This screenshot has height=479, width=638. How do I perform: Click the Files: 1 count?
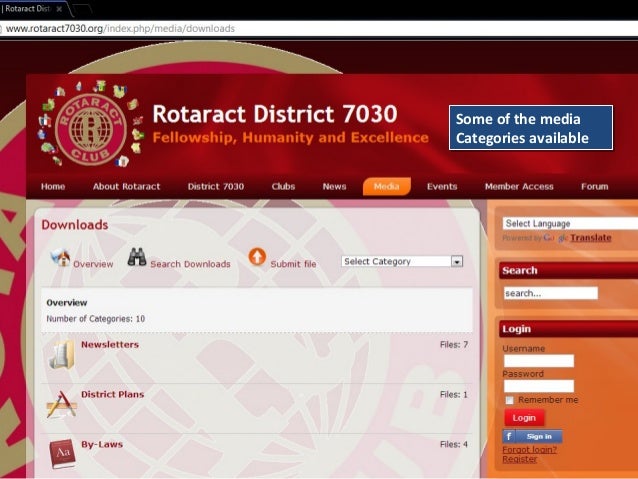click(454, 394)
